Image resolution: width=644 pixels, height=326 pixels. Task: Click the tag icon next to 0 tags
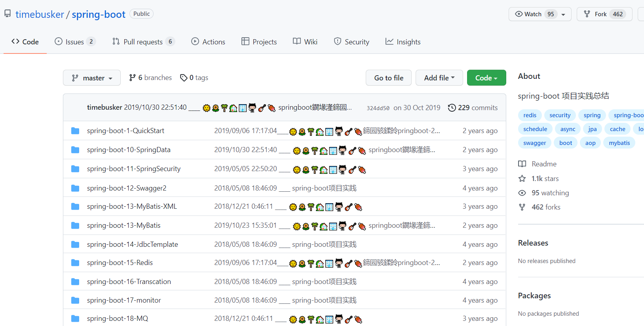click(184, 78)
